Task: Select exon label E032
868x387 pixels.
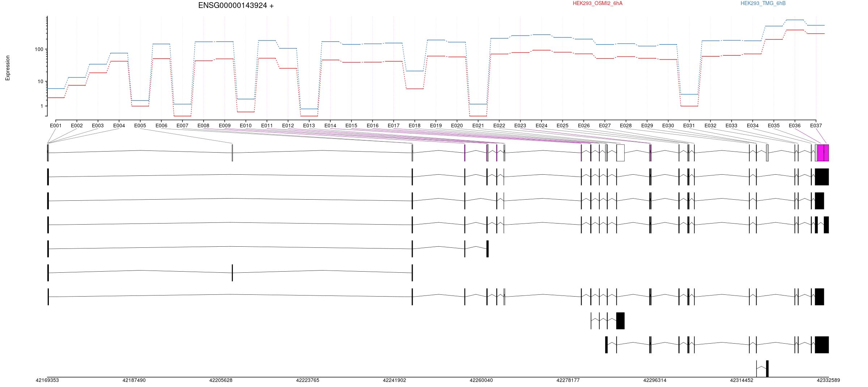Action: (710, 126)
